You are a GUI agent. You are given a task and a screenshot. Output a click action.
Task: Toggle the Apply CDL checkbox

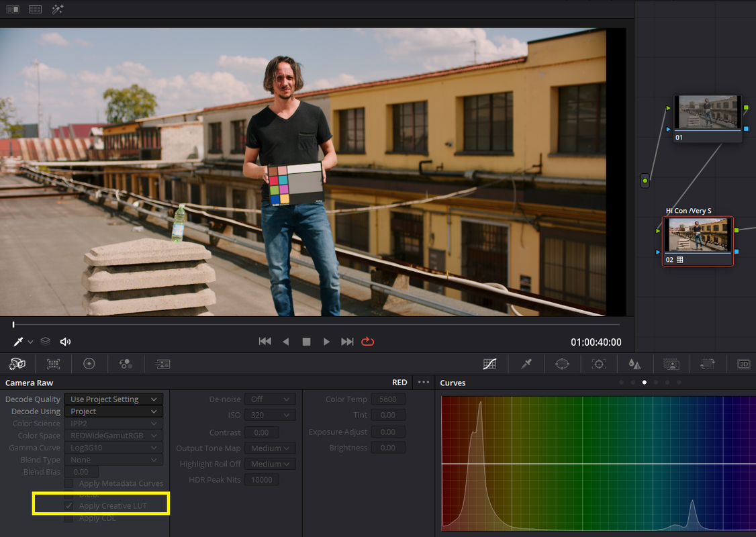click(x=69, y=518)
